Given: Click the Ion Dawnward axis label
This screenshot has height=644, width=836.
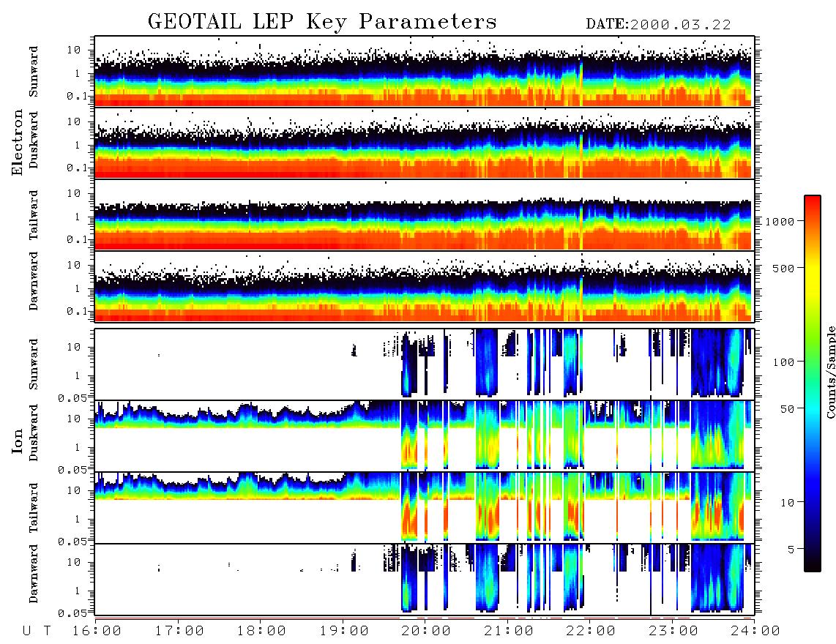Looking at the screenshot, I should [34, 574].
